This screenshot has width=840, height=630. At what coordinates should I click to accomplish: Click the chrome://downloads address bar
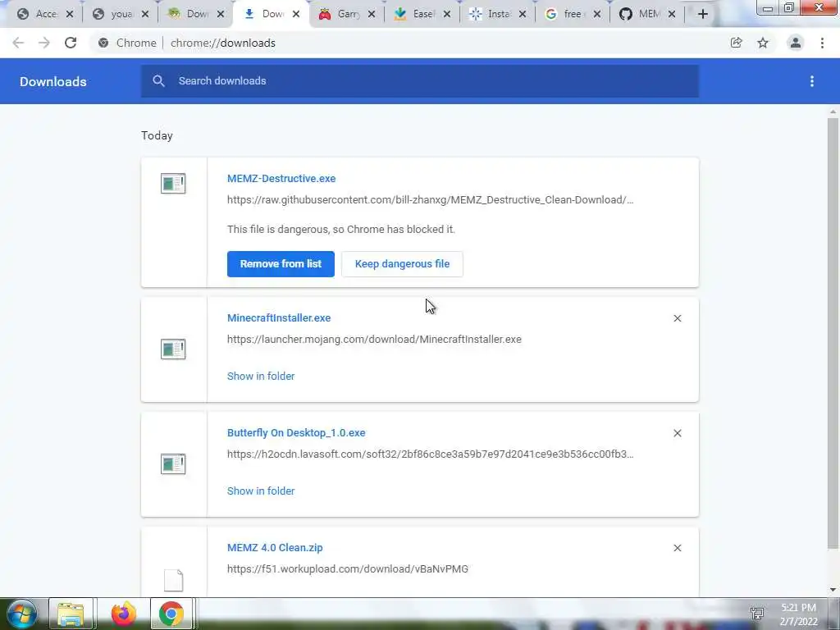click(x=223, y=43)
